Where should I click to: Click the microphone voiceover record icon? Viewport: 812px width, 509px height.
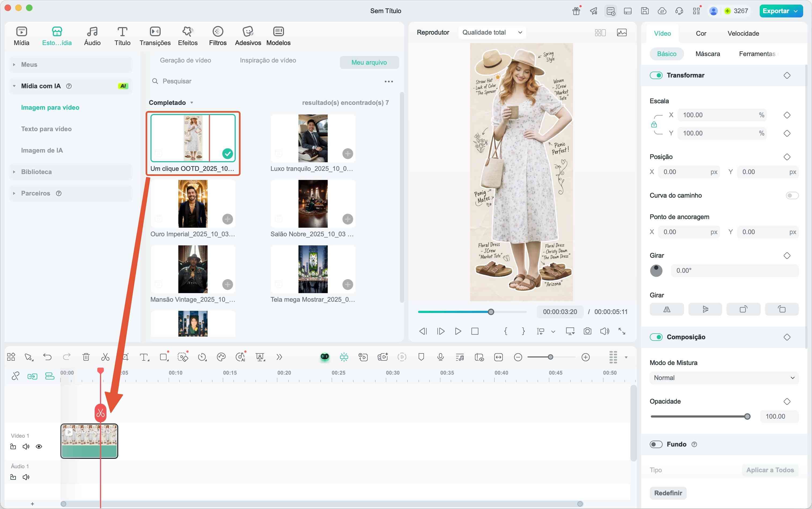(440, 357)
